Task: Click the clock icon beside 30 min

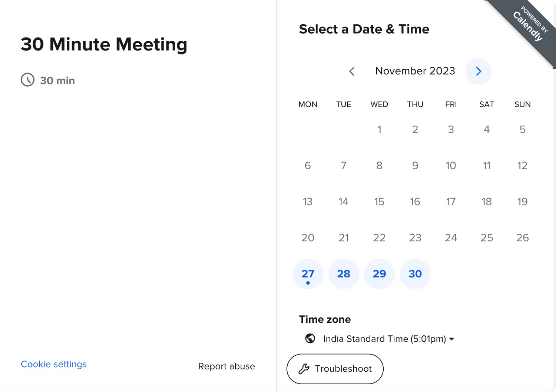Action: pyautogui.click(x=27, y=80)
